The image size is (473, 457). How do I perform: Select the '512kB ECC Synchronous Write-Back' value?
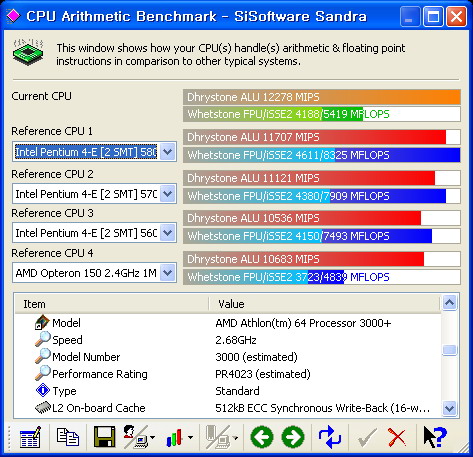(x=322, y=408)
